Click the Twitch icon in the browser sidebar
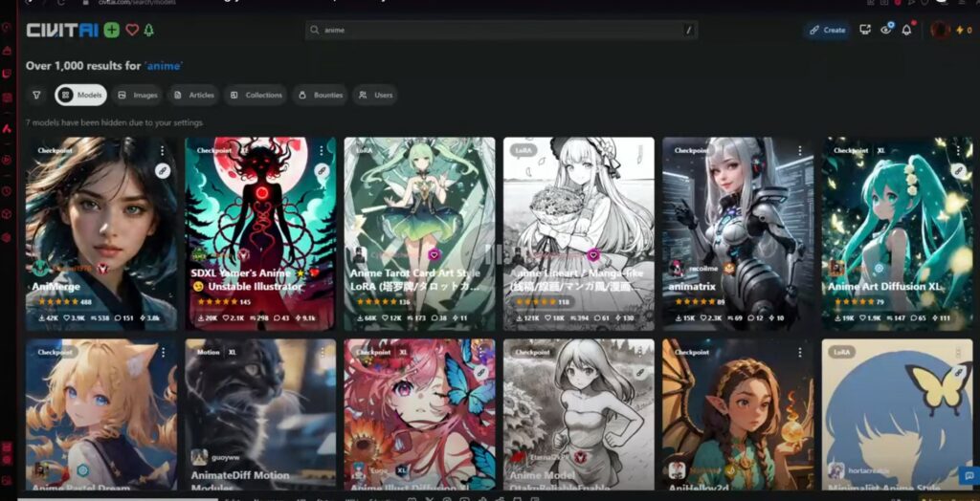The height and width of the screenshot is (501, 980). (7, 74)
